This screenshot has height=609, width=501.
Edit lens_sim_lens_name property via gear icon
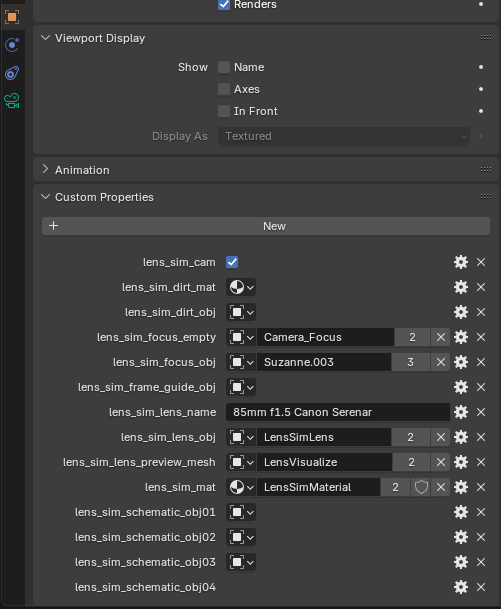[461, 412]
